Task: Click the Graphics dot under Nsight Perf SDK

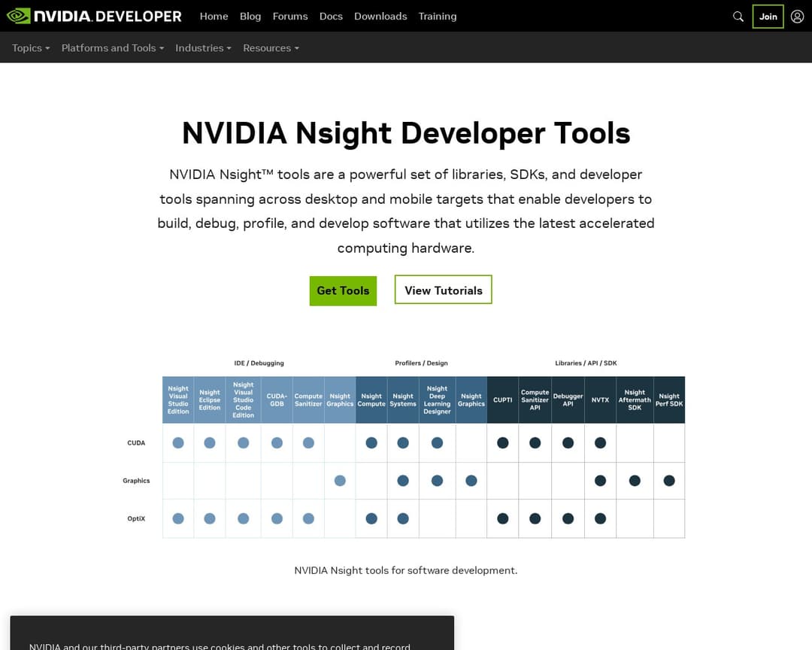Action: [669, 481]
